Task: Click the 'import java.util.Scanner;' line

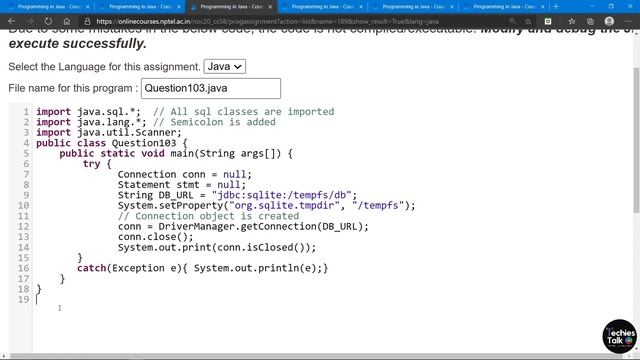Action: pyautogui.click(x=109, y=132)
